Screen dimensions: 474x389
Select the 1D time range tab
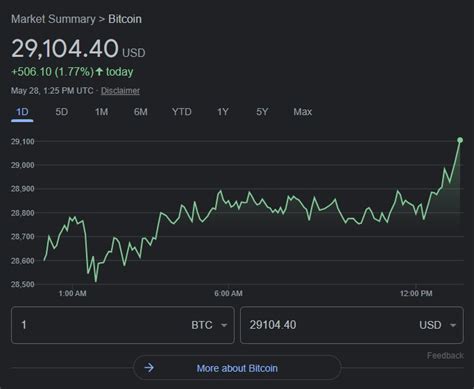pos(22,112)
